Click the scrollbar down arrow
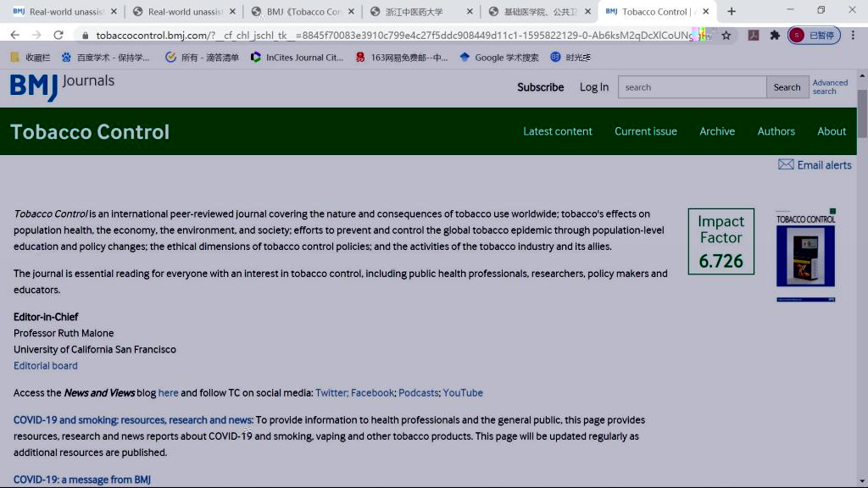868x488 pixels. tap(862, 481)
